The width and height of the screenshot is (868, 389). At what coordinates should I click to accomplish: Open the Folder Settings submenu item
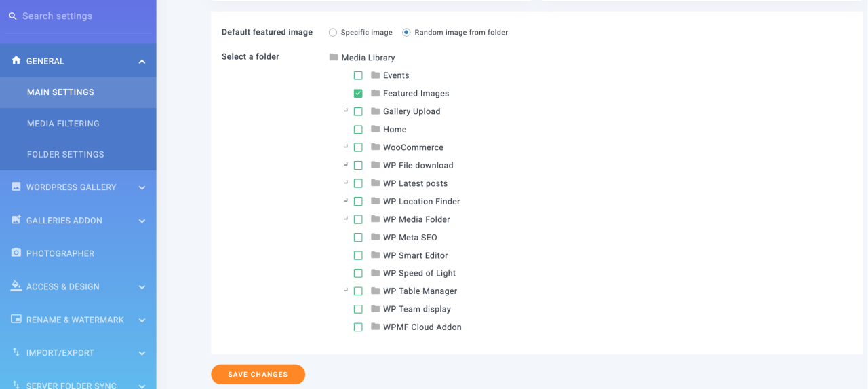(x=66, y=155)
